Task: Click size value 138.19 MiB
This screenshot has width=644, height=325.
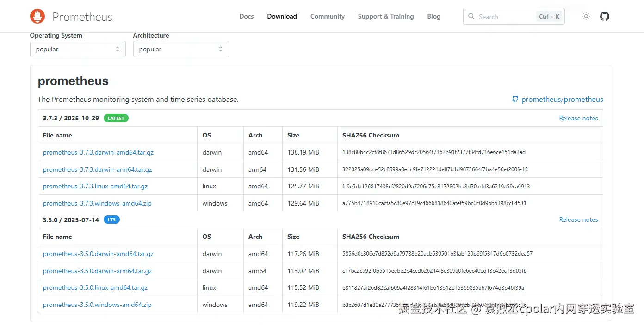Action: [x=303, y=152]
